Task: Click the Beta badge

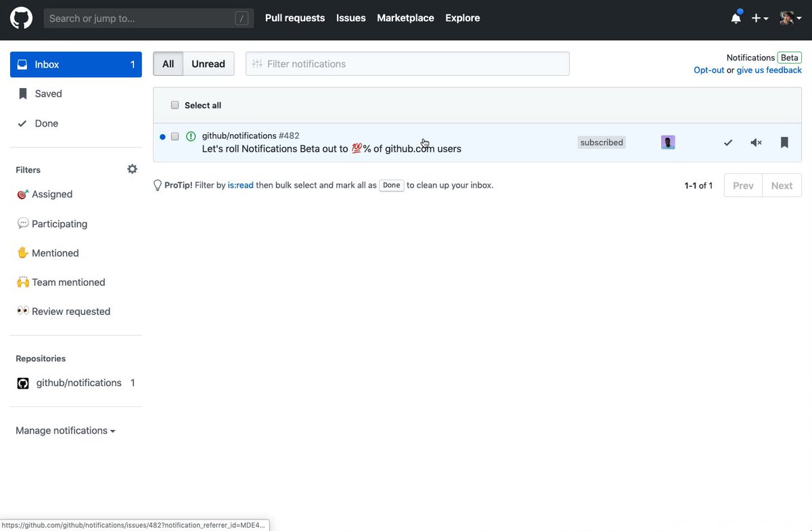Action: coord(790,58)
